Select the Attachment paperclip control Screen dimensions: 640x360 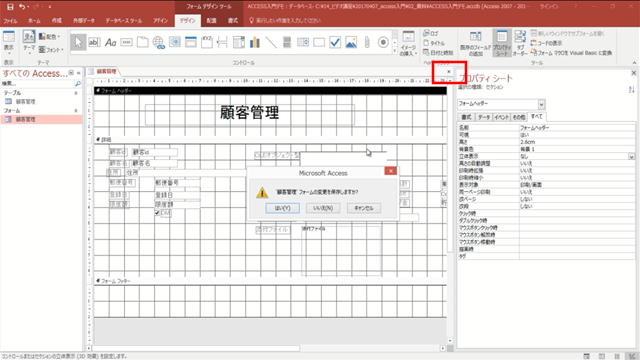[367, 42]
